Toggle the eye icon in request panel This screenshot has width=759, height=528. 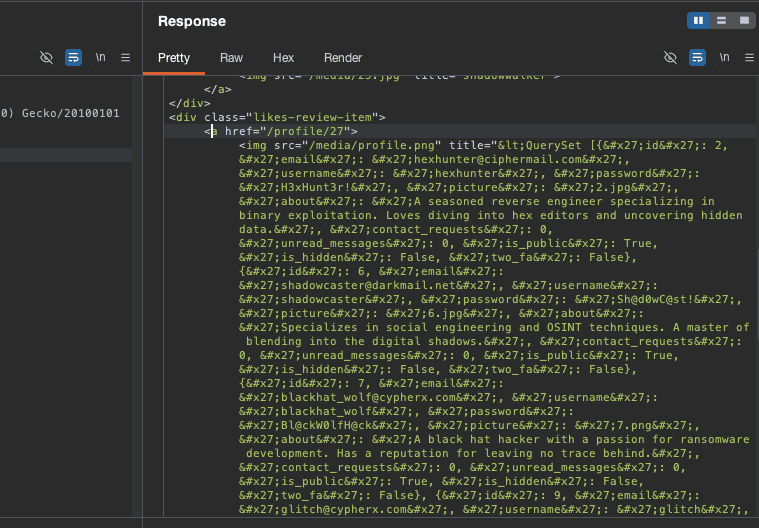point(46,58)
